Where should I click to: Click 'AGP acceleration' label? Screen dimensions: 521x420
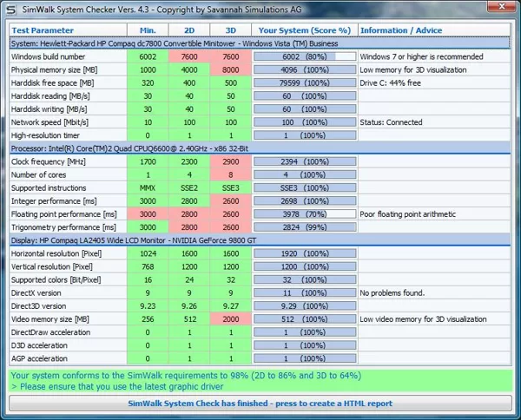tap(39, 358)
